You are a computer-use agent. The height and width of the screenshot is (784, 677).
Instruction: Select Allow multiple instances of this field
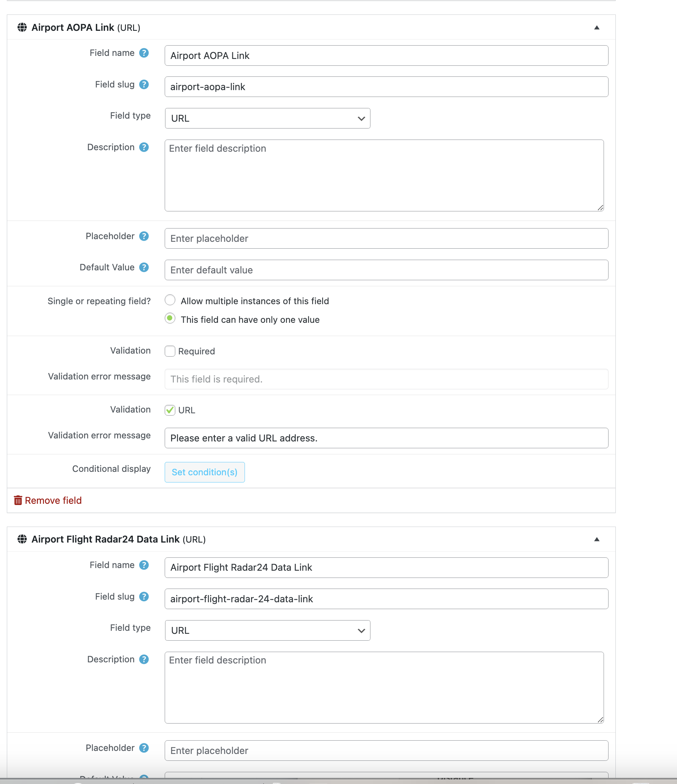coord(170,300)
